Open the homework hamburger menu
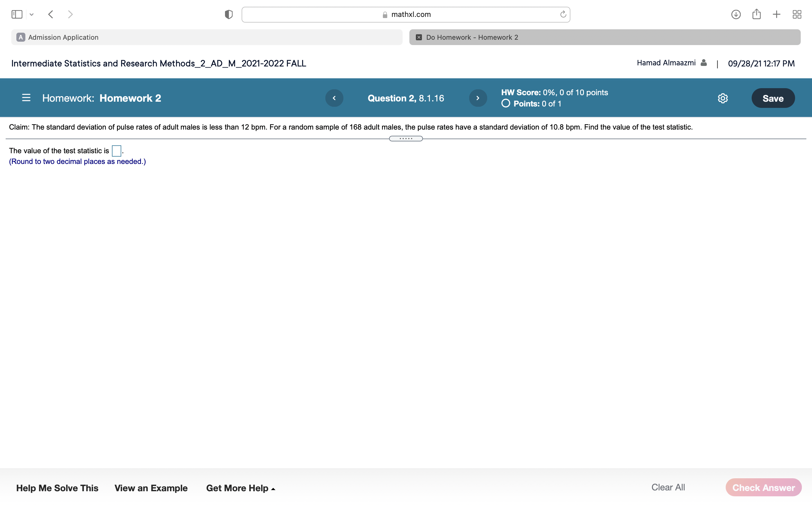Viewport: 812px width, 507px height. click(26, 98)
